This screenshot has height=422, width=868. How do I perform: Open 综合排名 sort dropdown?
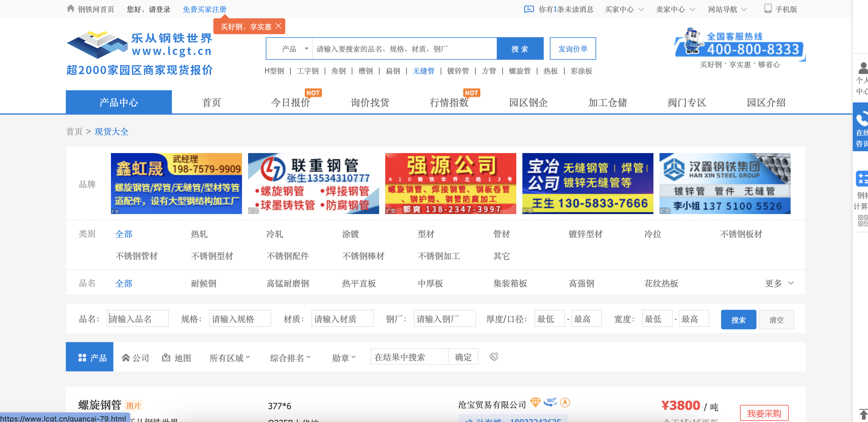coord(290,358)
